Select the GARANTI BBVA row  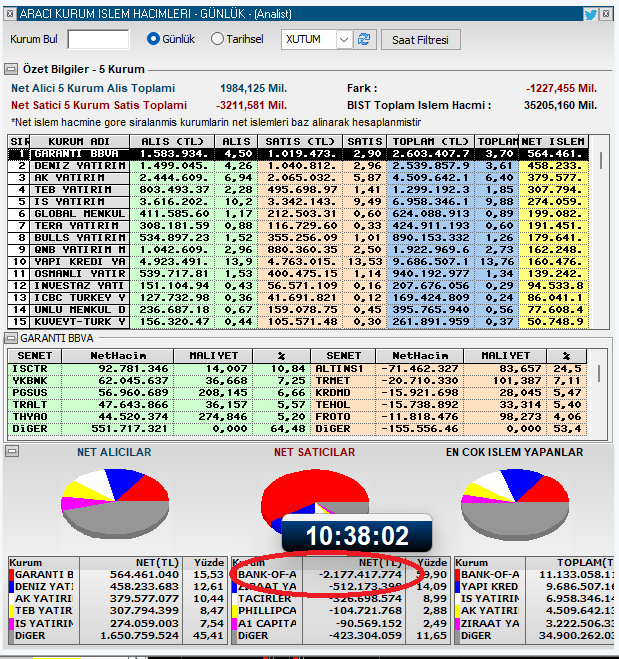coord(298,154)
